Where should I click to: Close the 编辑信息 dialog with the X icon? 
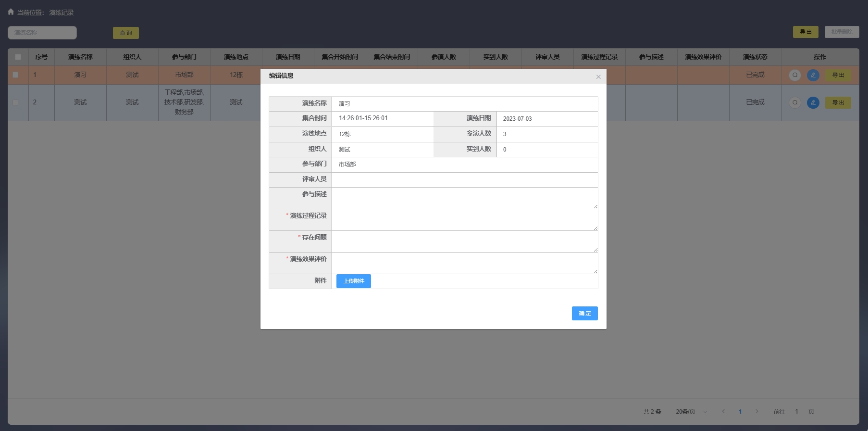598,77
